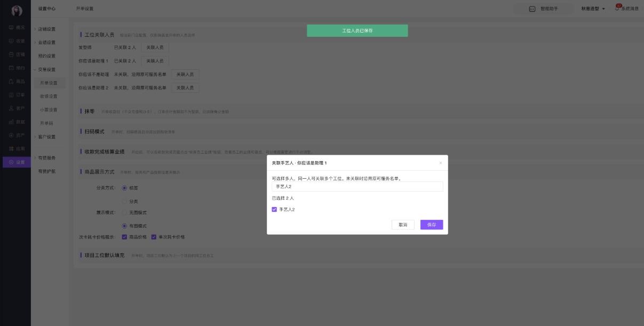Select the 分类 radio button
The height and width of the screenshot is (326, 644).
[x=125, y=202]
